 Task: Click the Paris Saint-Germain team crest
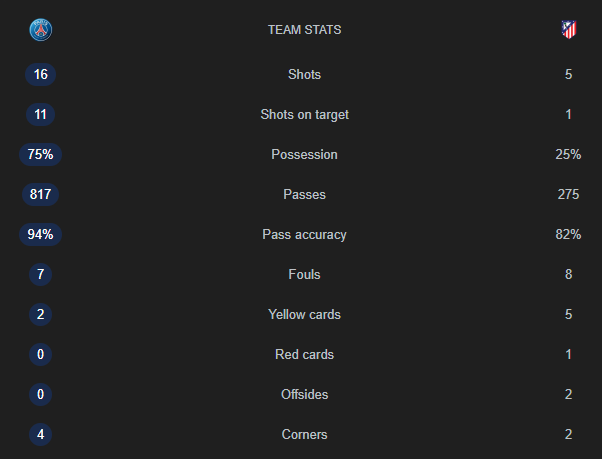(x=41, y=30)
